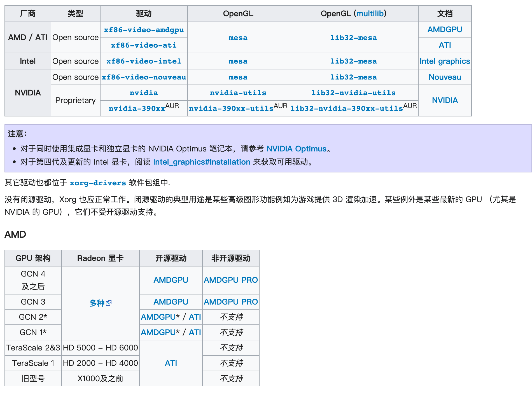Click the AMDGPU link in the GCN 2* row
532x393 pixels.
pyautogui.click(x=158, y=317)
